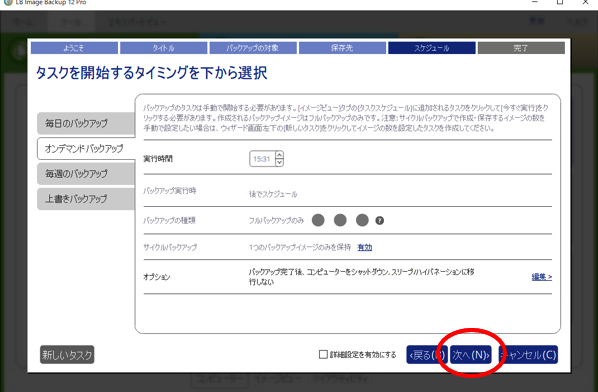Viewport: 598px width, 392px height.
Task: Increase execution time with up arrow
Action: pyautogui.click(x=280, y=155)
